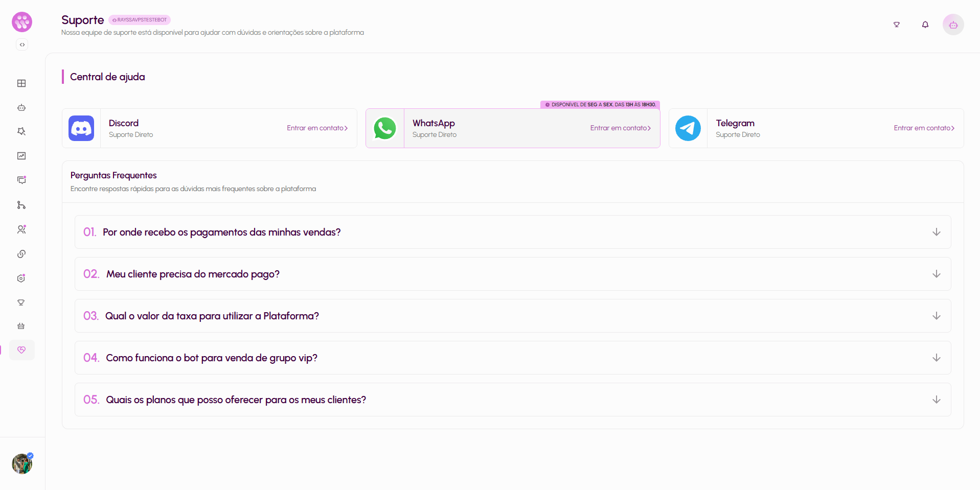The width and height of the screenshot is (980, 490).
Task: Click the trophy icon in sidebar
Action: click(21, 302)
